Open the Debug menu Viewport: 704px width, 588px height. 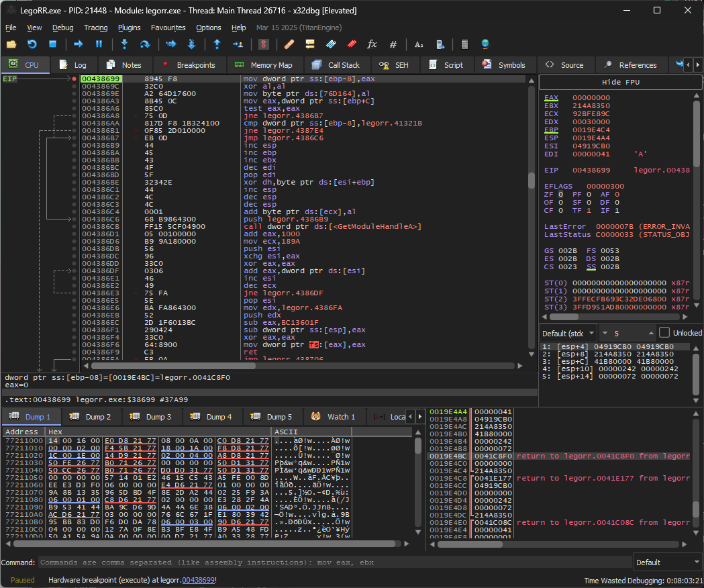point(63,28)
